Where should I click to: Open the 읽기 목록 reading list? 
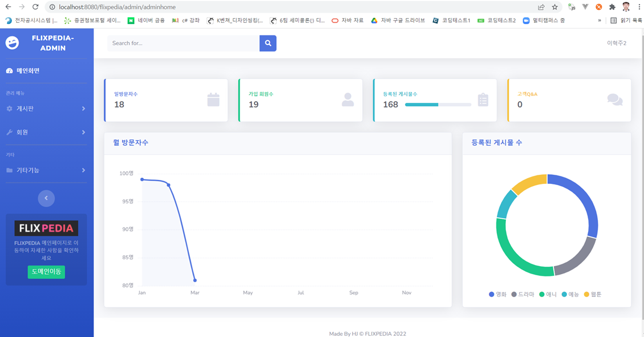[626, 20]
